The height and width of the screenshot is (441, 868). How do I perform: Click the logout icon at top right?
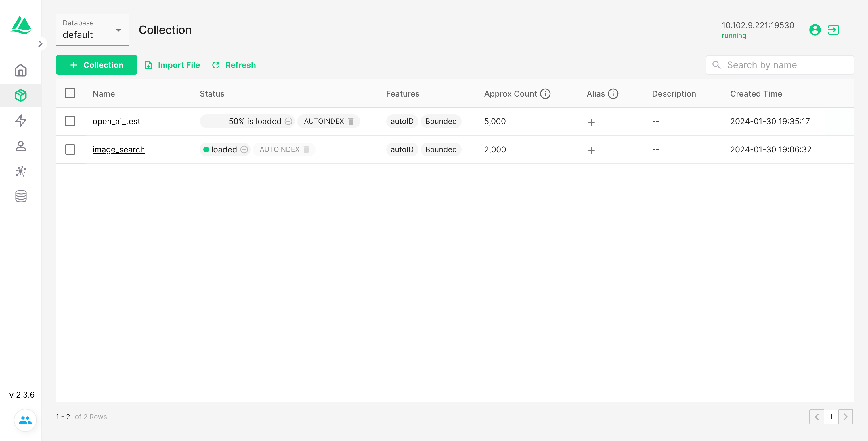[x=833, y=30]
